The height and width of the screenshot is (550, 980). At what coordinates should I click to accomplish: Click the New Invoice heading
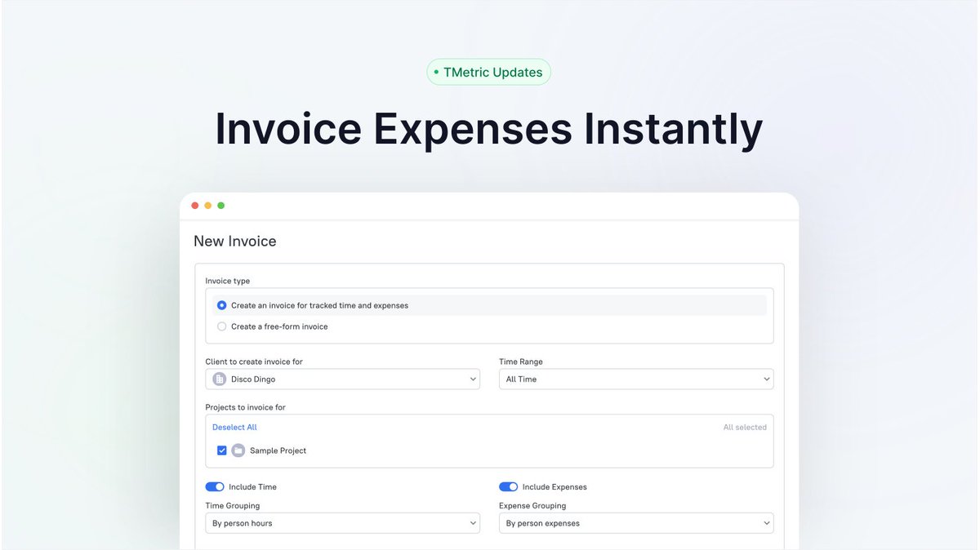tap(235, 242)
